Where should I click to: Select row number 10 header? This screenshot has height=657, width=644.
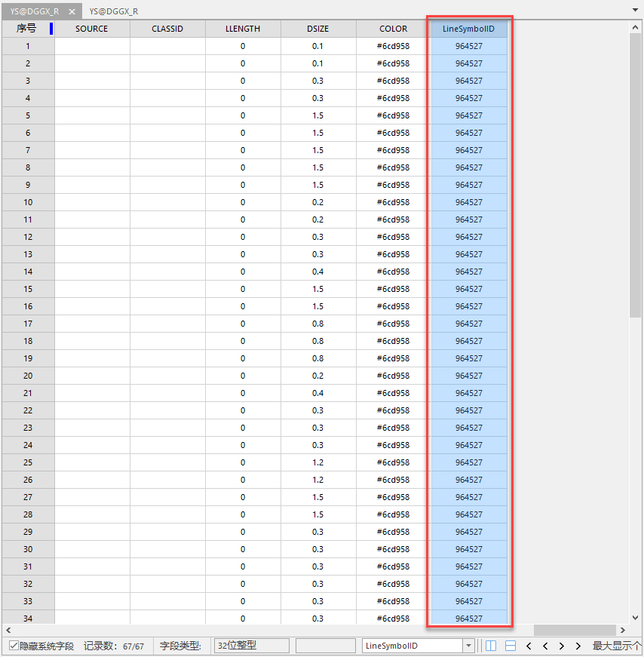pos(28,202)
